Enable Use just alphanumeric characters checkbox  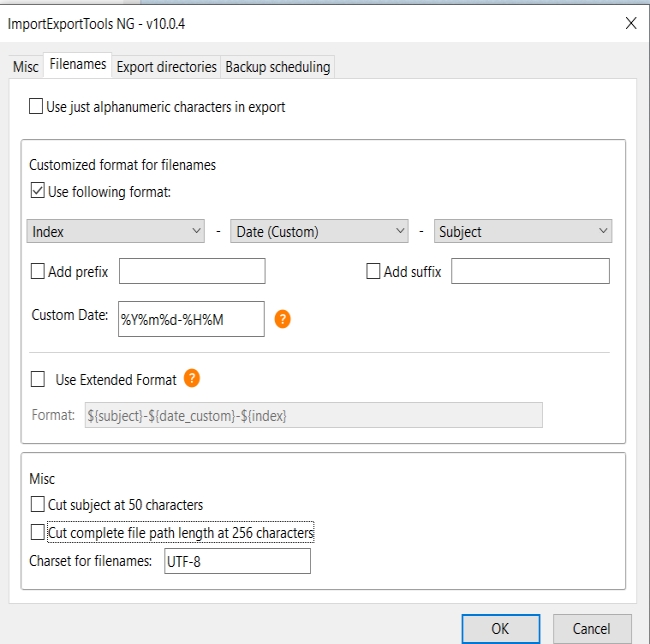[36, 106]
